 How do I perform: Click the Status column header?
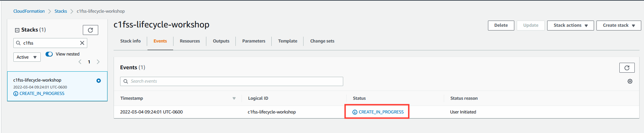click(x=359, y=98)
